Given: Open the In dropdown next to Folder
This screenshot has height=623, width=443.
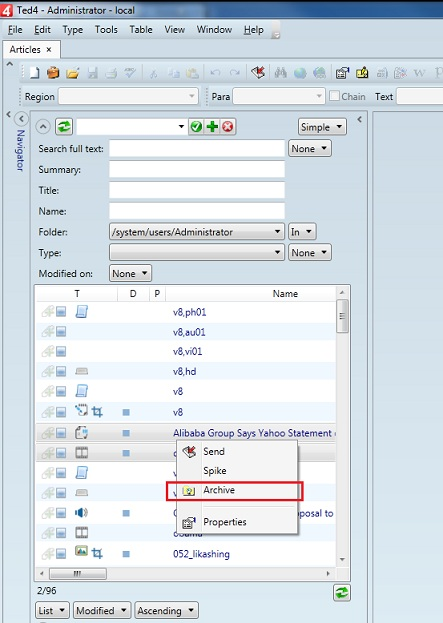Looking at the screenshot, I should coord(302,232).
